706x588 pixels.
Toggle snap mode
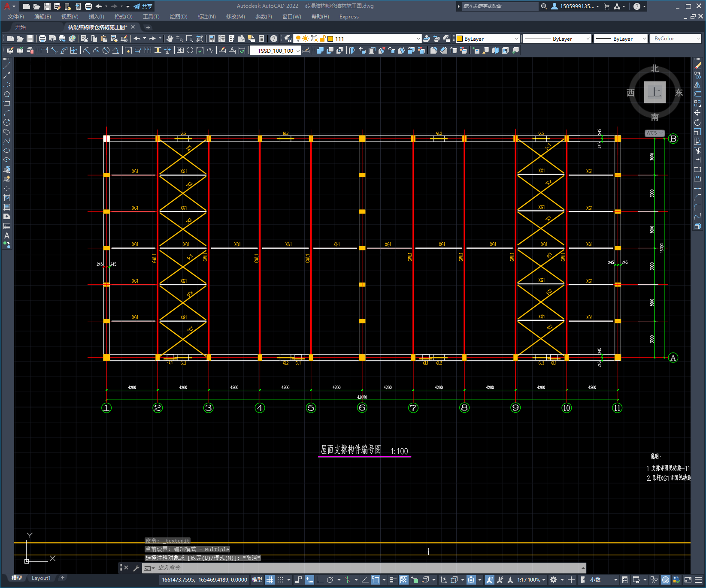coord(280,580)
